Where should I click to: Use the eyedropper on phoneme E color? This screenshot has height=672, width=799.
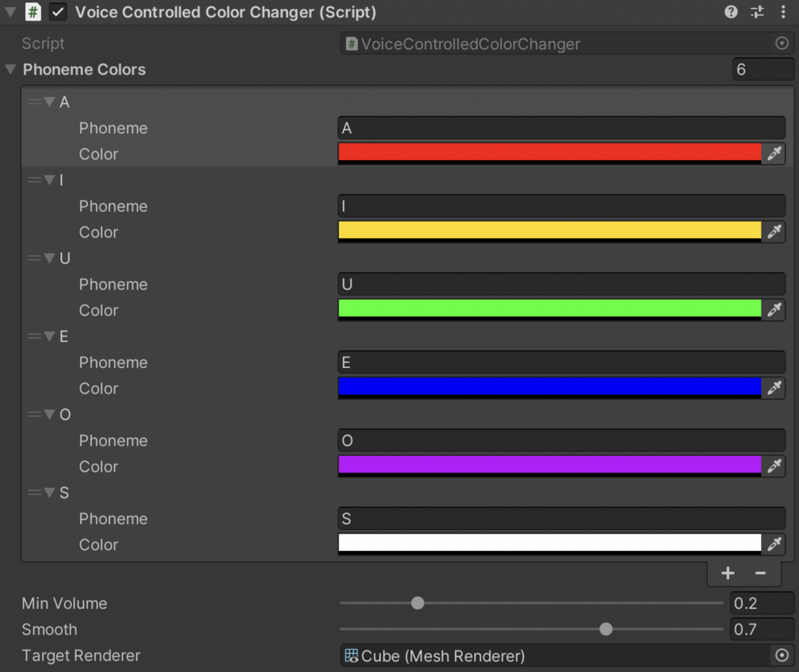tap(774, 388)
